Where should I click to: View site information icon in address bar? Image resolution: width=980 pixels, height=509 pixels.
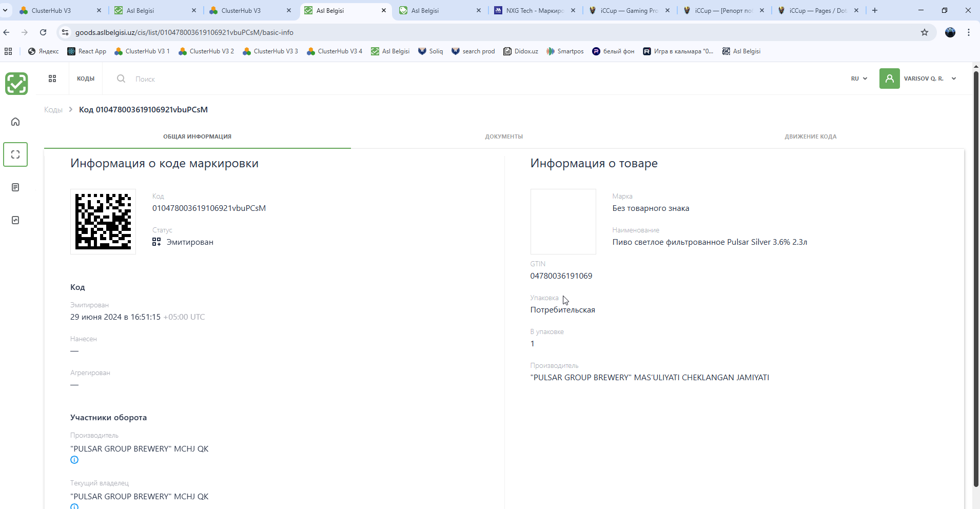65,32
